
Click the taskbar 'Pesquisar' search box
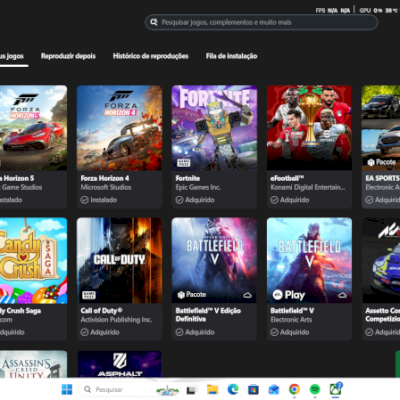(130, 389)
